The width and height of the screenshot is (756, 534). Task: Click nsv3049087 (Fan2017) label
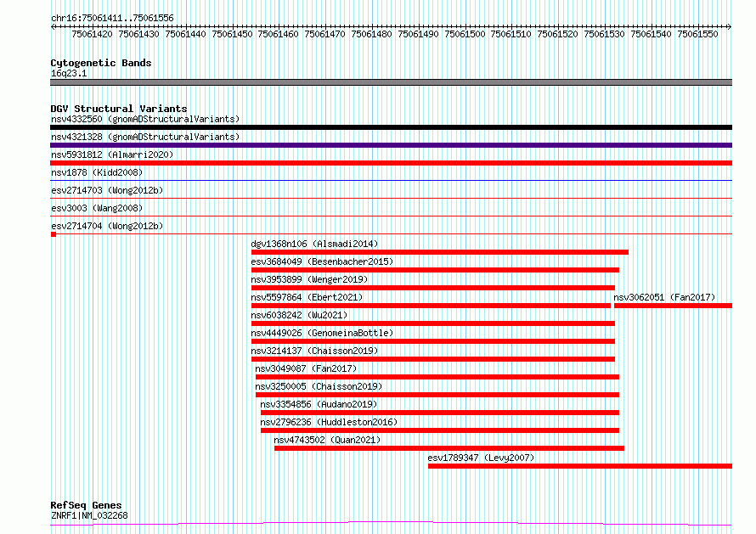(x=306, y=368)
